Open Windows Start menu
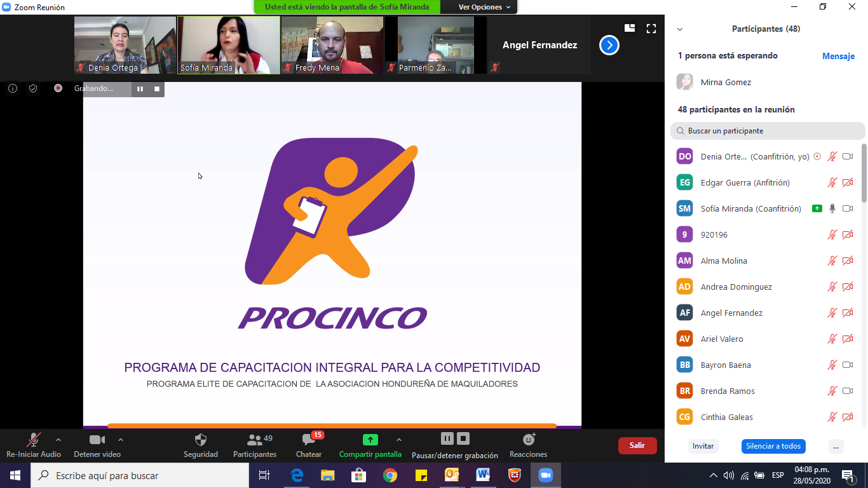Image resolution: width=868 pixels, height=488 pixels. coord(15,475)
